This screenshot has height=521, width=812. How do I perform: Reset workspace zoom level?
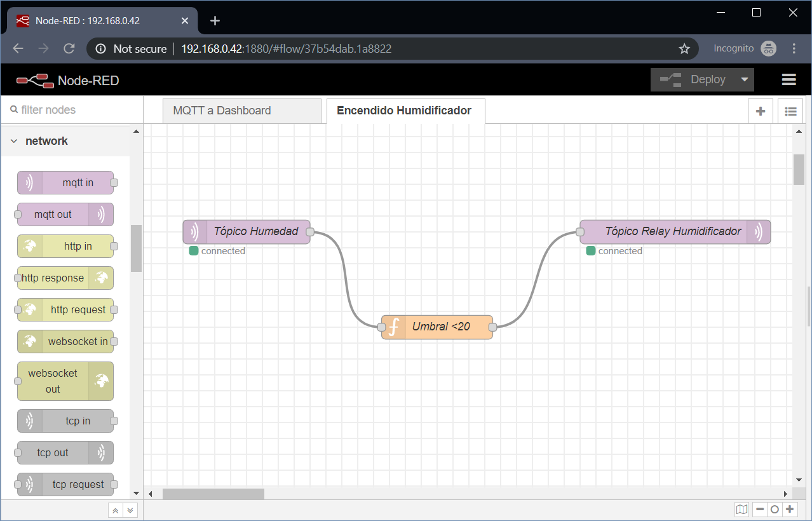click(775, 509)
